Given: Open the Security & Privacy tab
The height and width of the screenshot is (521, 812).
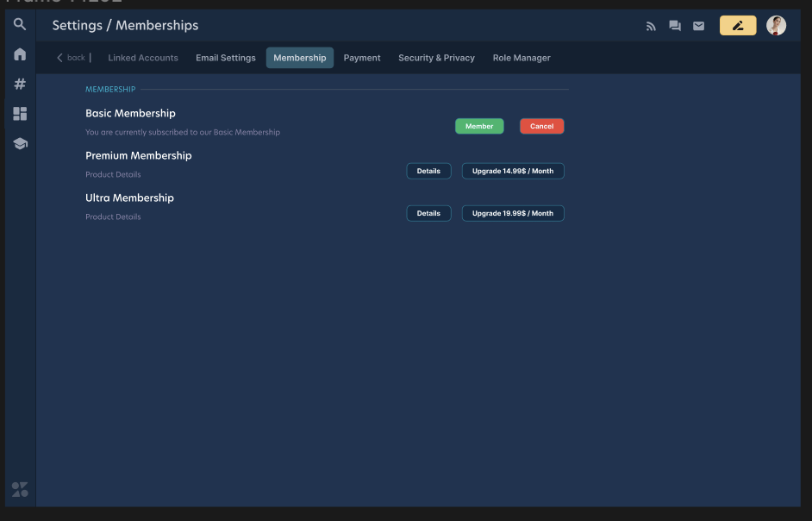Looking at the screenshot, I should (x=436, y=58).
